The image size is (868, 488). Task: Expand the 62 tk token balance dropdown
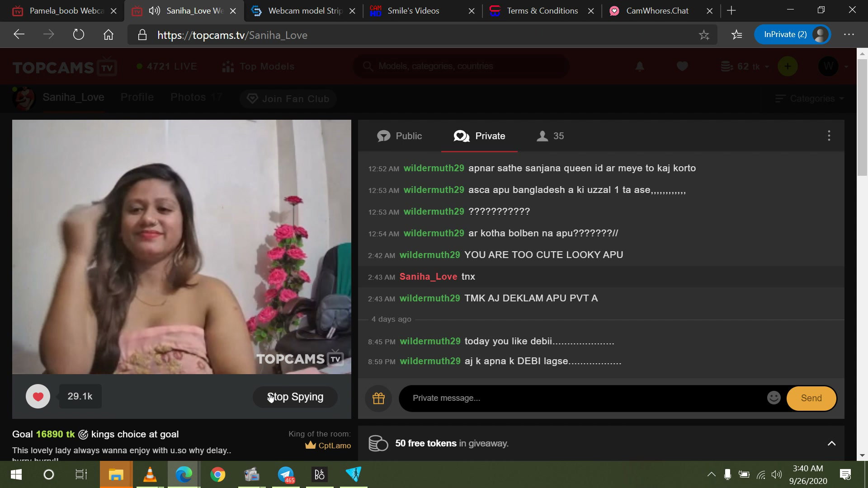tap(745, 66)
